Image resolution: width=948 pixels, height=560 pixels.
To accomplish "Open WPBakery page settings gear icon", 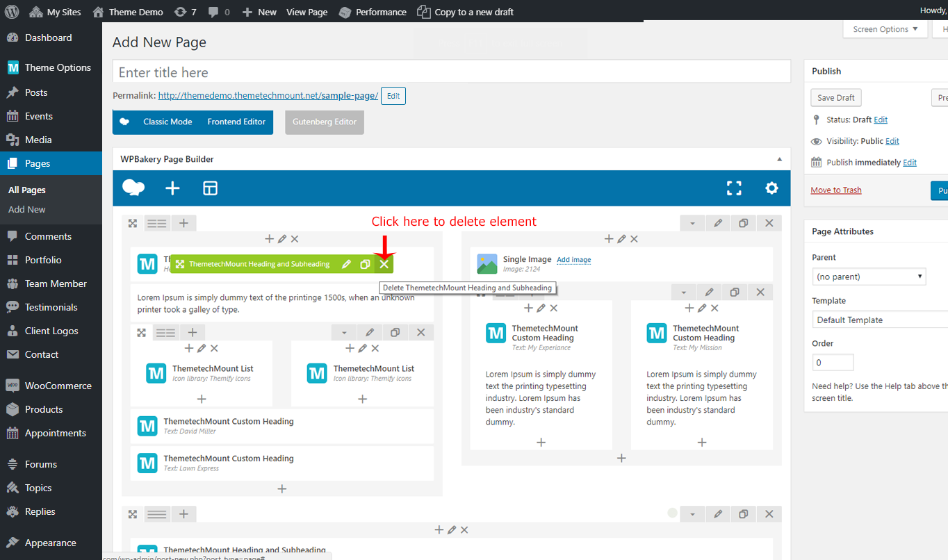I will point(771,188).
